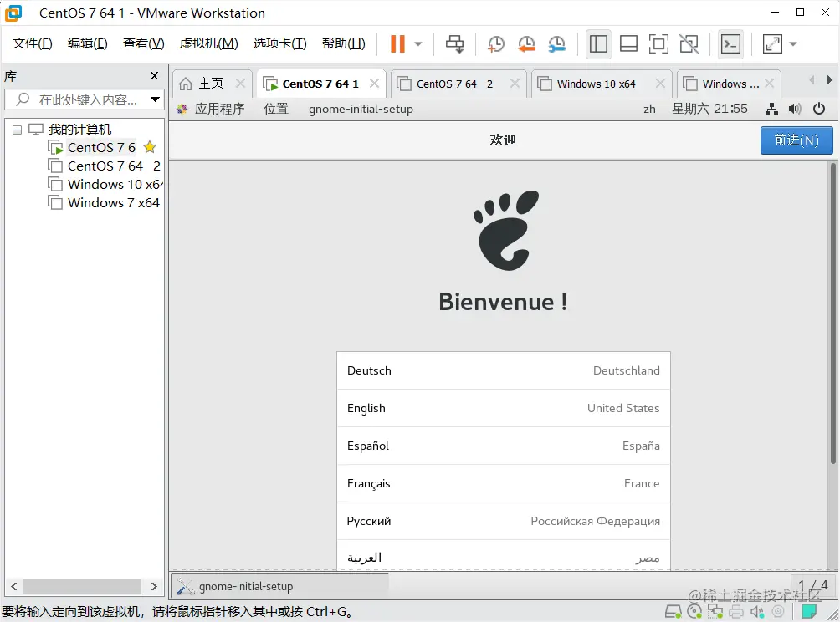
Task: Select Español language row
Action: (504, 446)
